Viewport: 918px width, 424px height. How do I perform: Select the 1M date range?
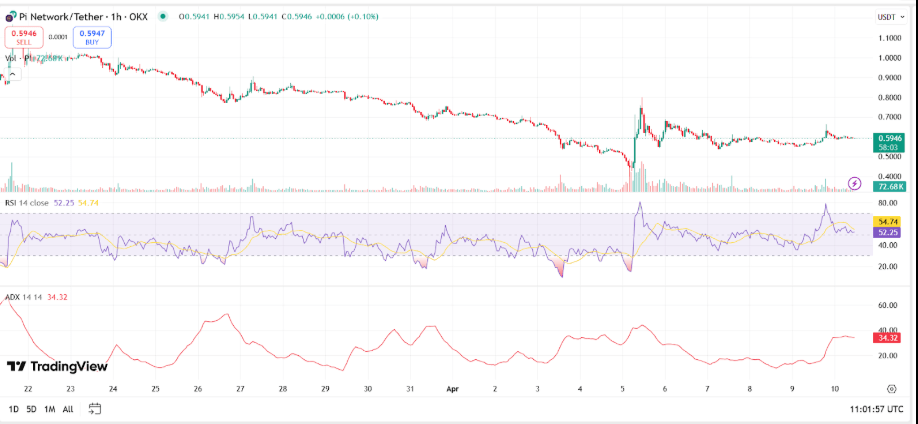point(50,409)
